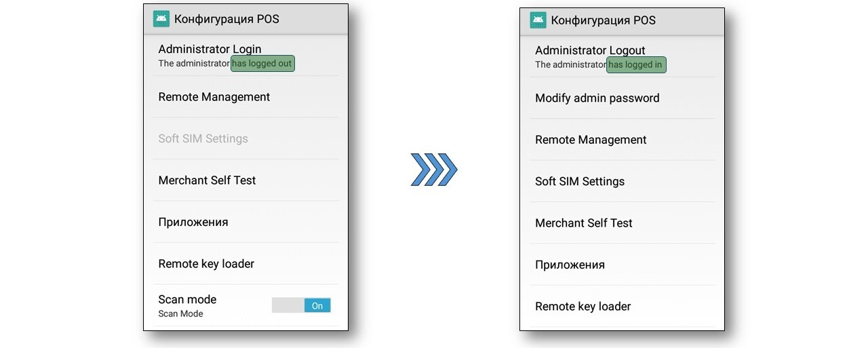Viewport: 868px width, 348px height.
Task: Open Remote Management in left screen
Action: tap(245, 97)
